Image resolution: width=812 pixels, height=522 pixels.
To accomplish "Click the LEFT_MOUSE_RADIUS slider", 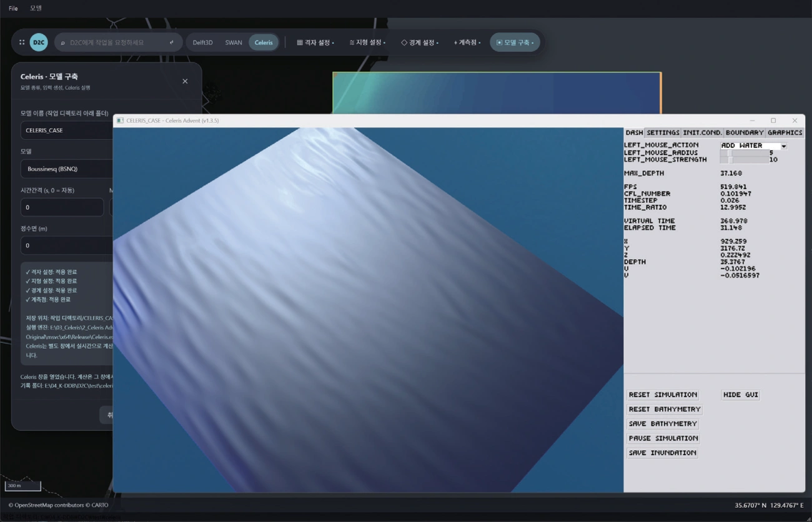I will 744,153.
